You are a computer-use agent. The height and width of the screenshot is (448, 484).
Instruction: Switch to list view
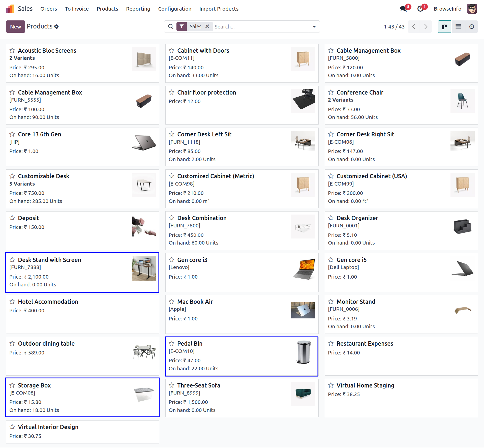click(x=458, y=26)
